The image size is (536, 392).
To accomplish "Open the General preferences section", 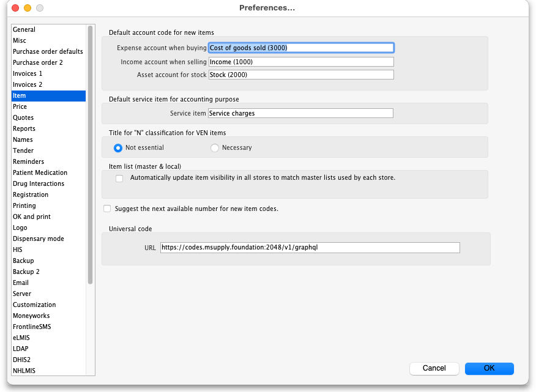I will click(x=24, y=29).
